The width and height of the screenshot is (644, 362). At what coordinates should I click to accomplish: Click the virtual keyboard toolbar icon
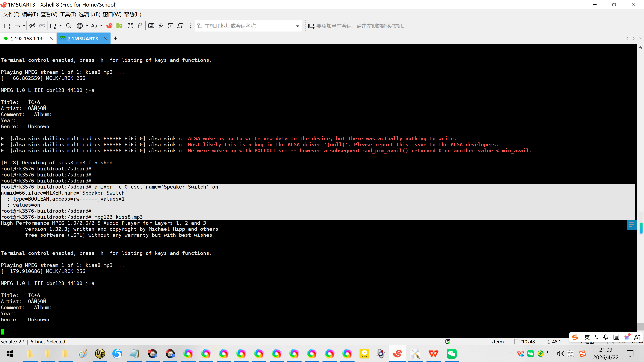[x=151, y=26]
